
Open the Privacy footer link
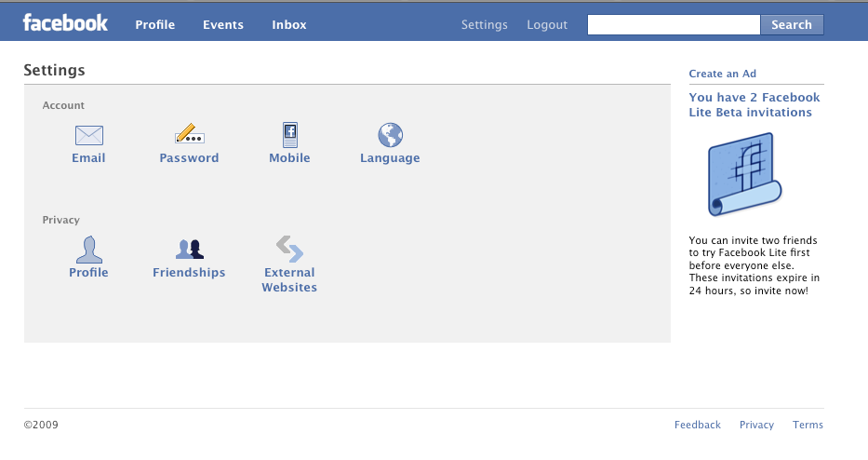click(756, 426)
